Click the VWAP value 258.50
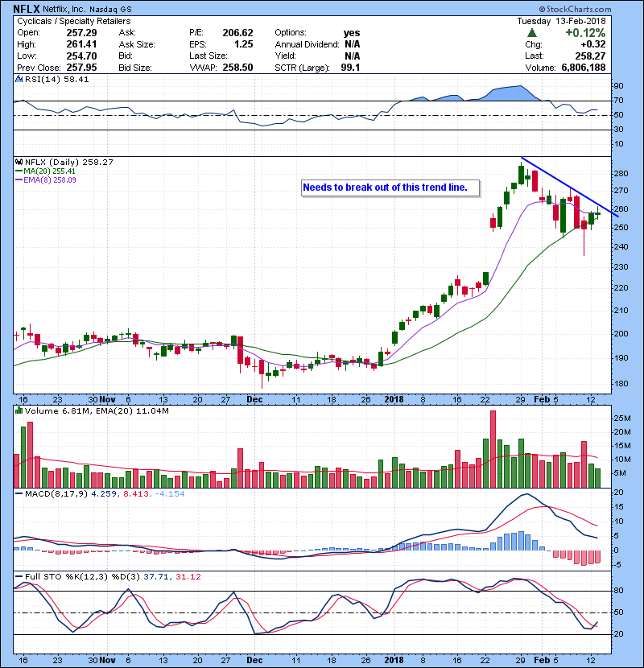 pos(237,68)
